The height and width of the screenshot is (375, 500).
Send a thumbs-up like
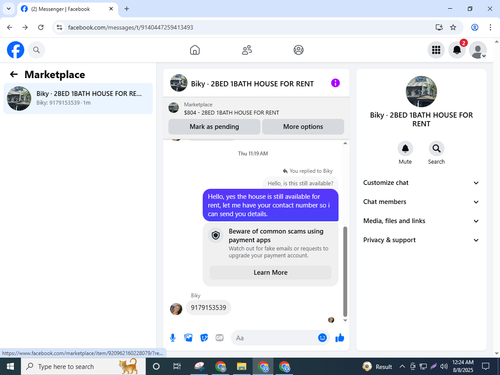pos(340,338)
